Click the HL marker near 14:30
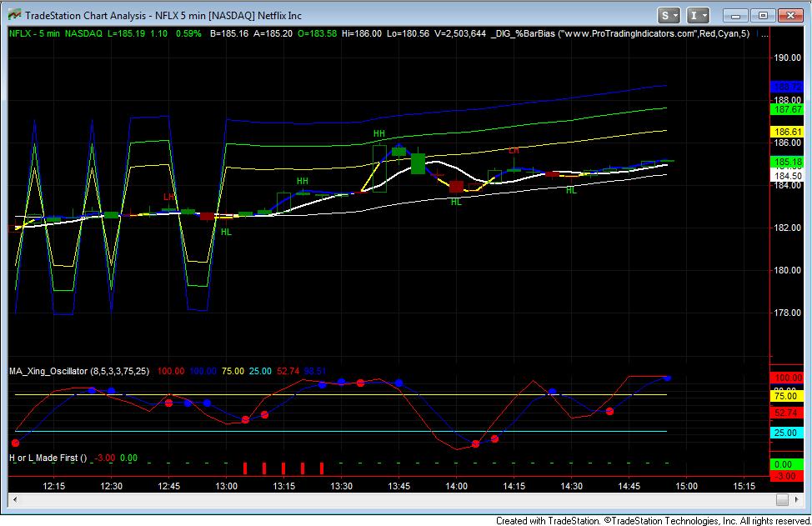The width and height of the screenshot is (812, 526). (571, 191)
